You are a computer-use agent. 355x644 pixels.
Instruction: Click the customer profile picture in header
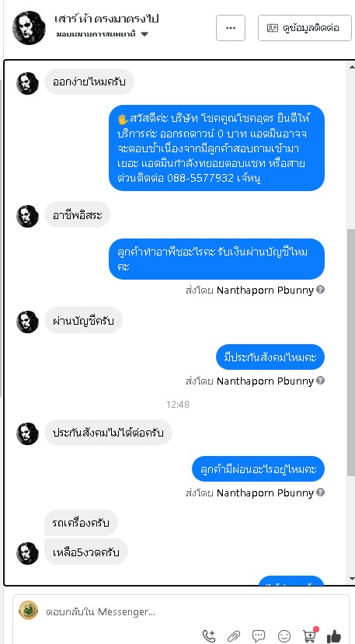pyautogui.click(x=29, y=28)
